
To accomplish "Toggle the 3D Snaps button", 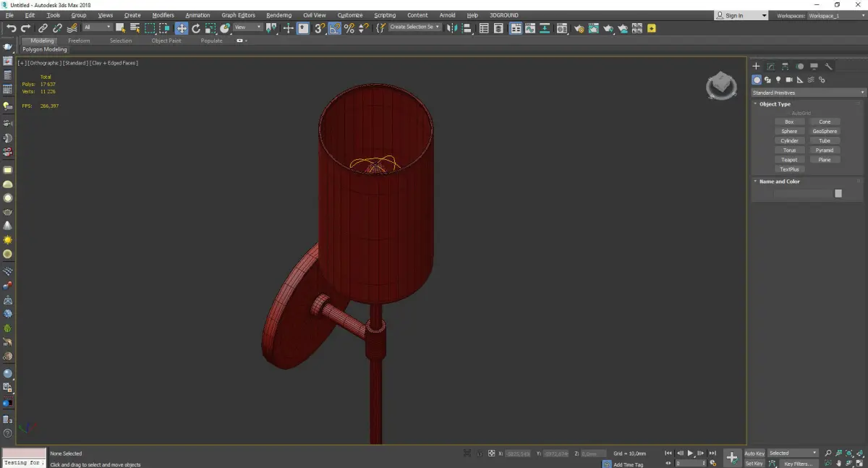I will click(319, 28).
